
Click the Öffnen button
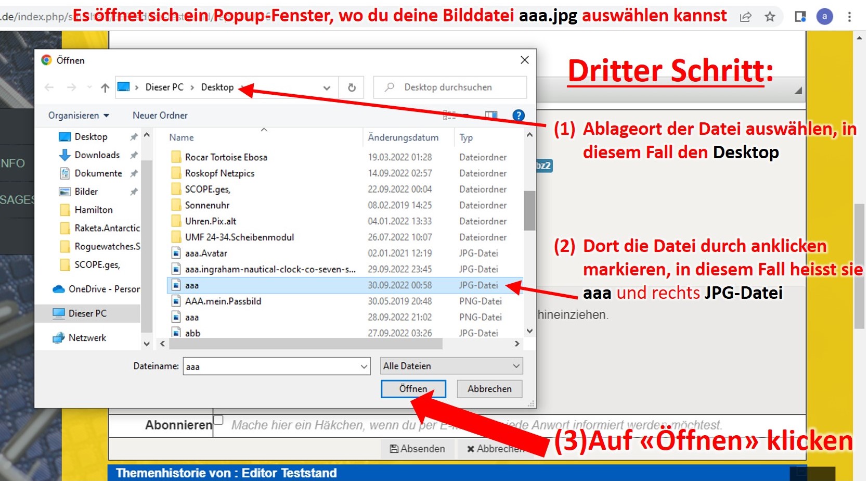tap(413, 389)
